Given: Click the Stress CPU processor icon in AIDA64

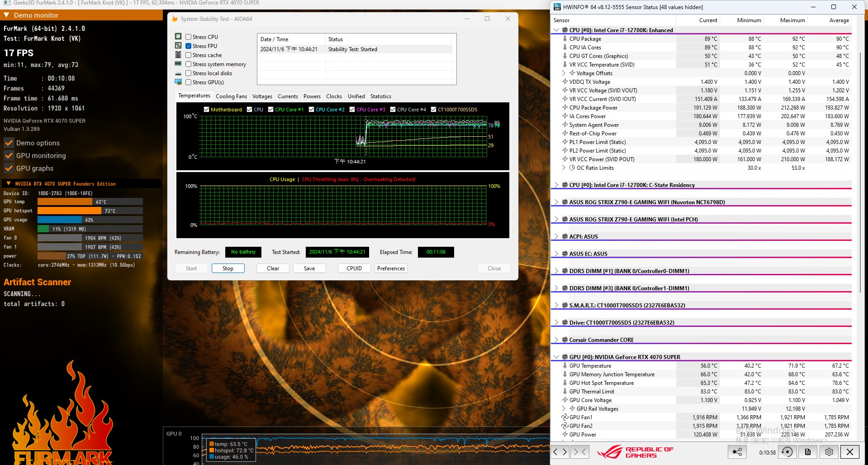Looking at the screenshot, I should pos(178,37).
